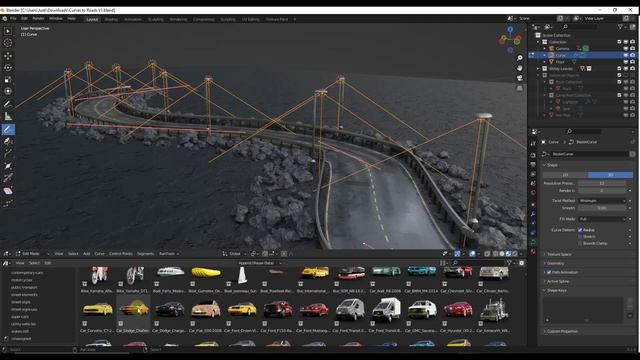Open Modifiers wrench properties tab

pos(533,214)
